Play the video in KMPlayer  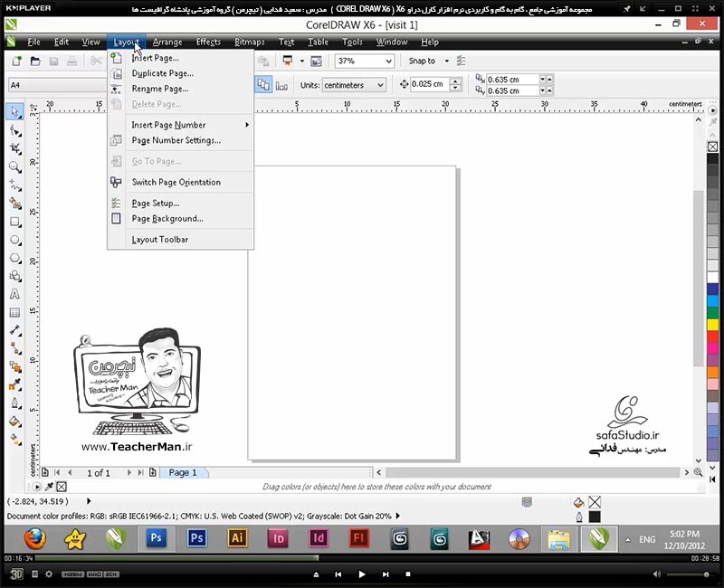pyautogui.click(x=361, y=574)
